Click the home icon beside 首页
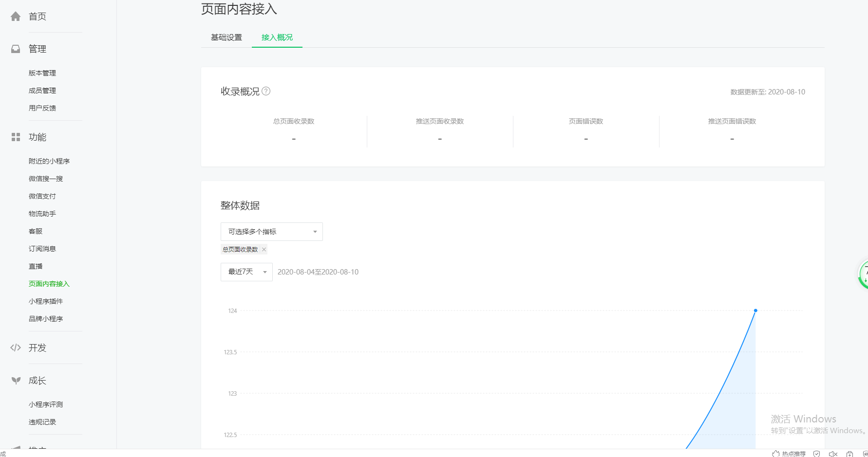This screenshot has height=457, width=868. [x=16, y=17]
